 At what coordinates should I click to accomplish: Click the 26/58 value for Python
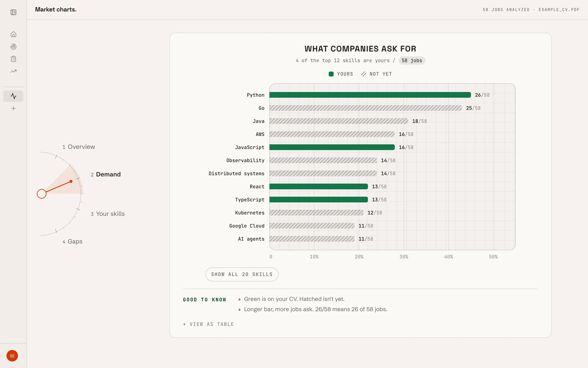tap(482, 95)
